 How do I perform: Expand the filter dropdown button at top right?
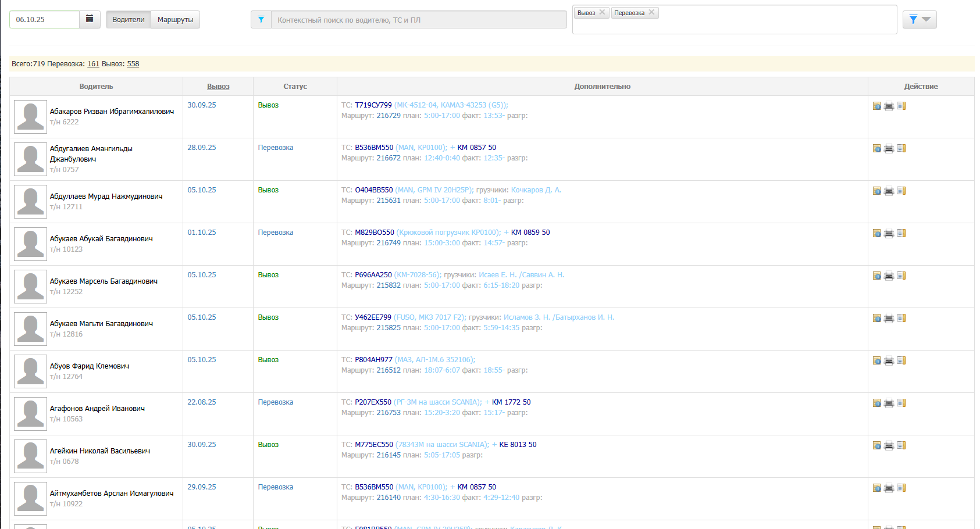[919, 20]
